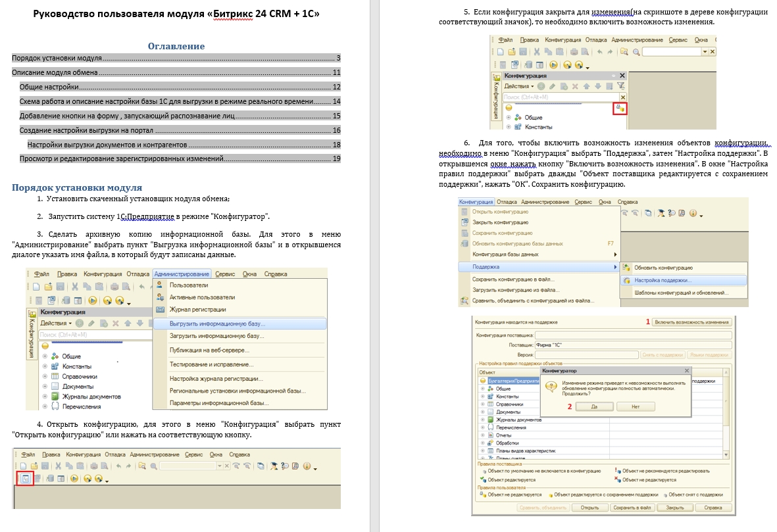777x532 pixels.
Task: Click the Start debugging play icon in step 3
Action: coord(93,300)
